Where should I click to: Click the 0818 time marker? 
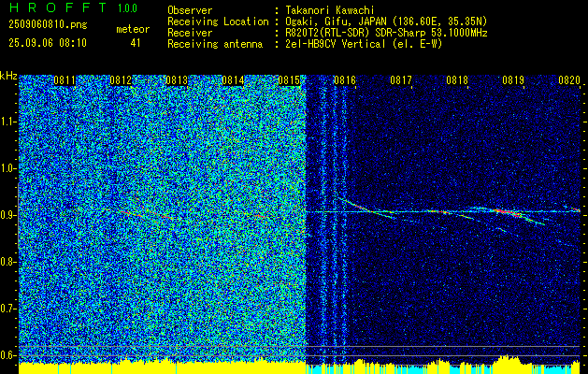click(x=457, y=80)
